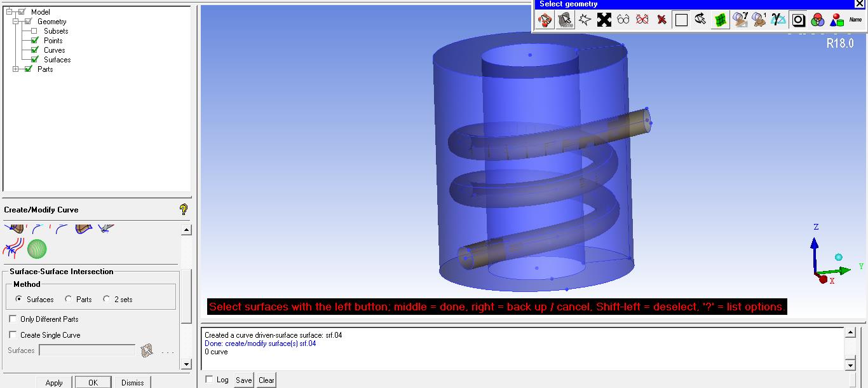Select the polygon selection mode icon
Image resolution: width=868 pixels, height=388 pixels.
point(585,20)
